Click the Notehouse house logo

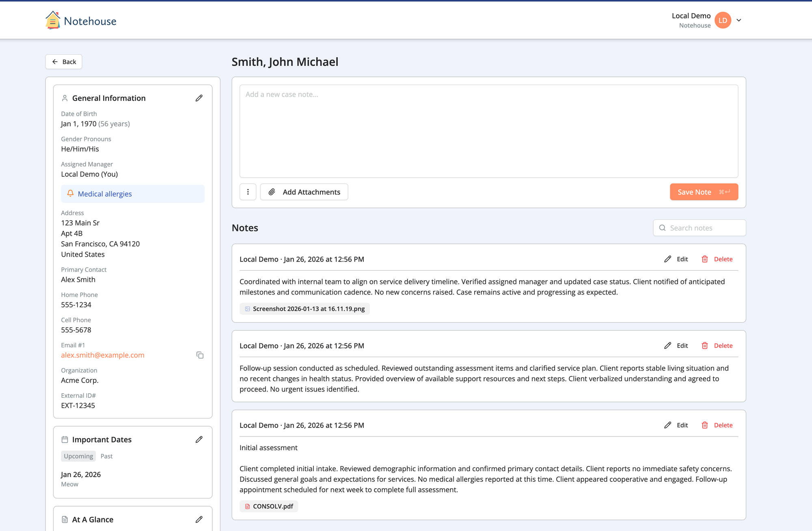coord(53,20)
